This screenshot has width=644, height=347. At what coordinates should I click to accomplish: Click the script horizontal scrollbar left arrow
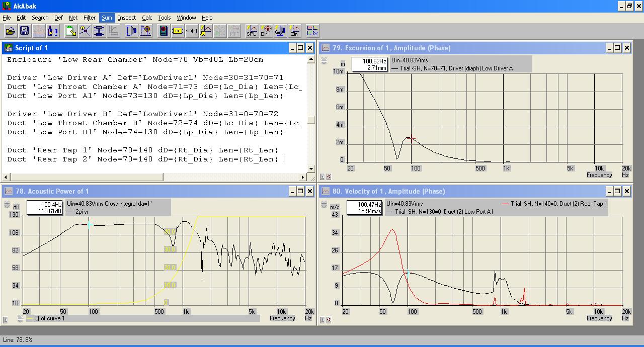[6, 177]
